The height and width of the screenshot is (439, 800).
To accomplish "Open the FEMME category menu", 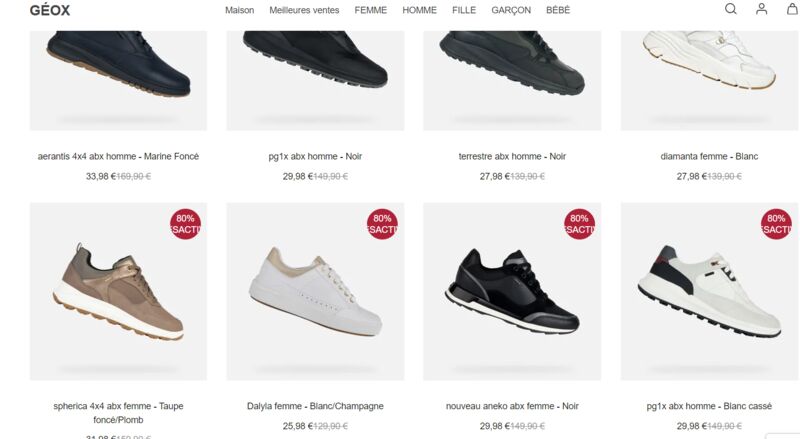I will tap(371, 10).
